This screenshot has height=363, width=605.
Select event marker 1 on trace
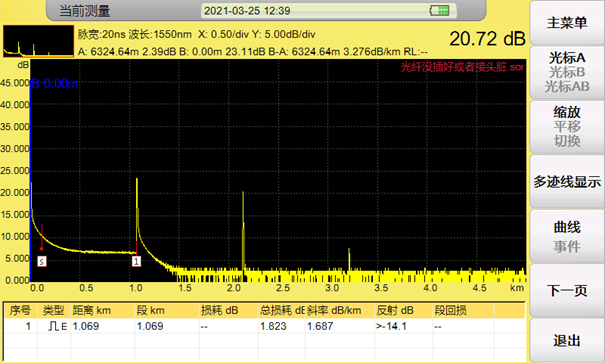point(136,261)
